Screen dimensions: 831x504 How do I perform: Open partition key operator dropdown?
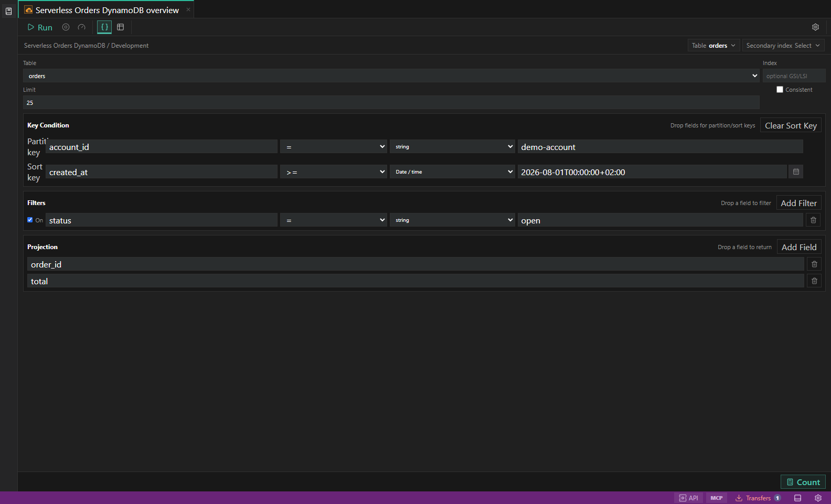point(334,147)
